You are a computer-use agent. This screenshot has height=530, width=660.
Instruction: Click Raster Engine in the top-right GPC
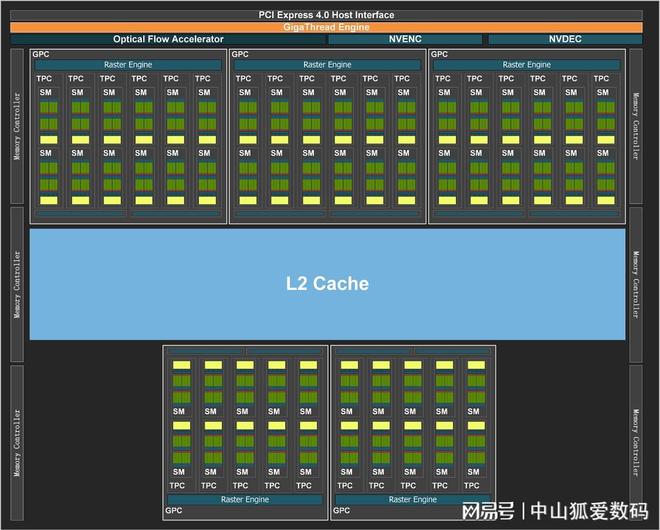[527, 65]
